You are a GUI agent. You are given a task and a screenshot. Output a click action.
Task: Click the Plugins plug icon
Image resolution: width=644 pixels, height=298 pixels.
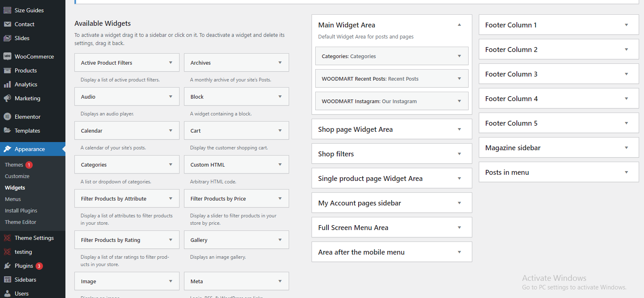point(7,266)
